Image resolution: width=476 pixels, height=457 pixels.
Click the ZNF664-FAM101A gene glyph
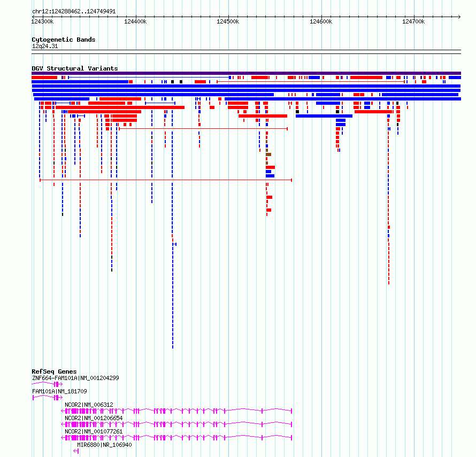click(x=47, y=384)
